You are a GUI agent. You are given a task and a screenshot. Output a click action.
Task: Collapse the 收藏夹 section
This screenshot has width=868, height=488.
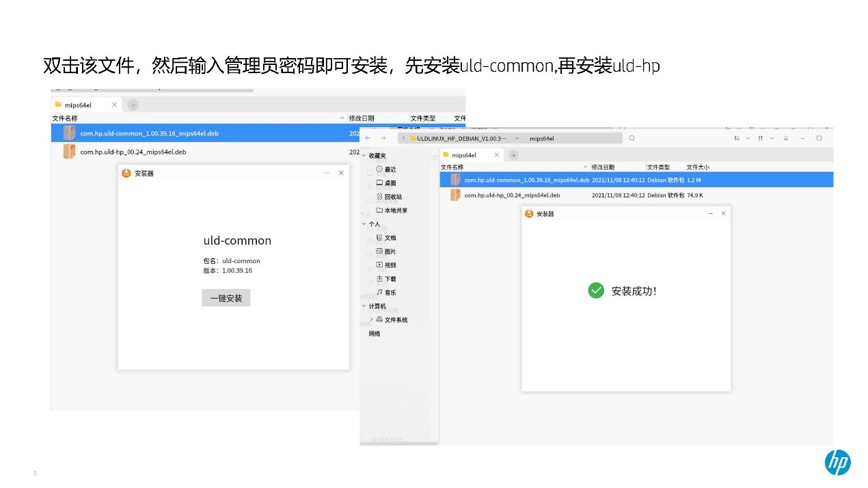364,156
